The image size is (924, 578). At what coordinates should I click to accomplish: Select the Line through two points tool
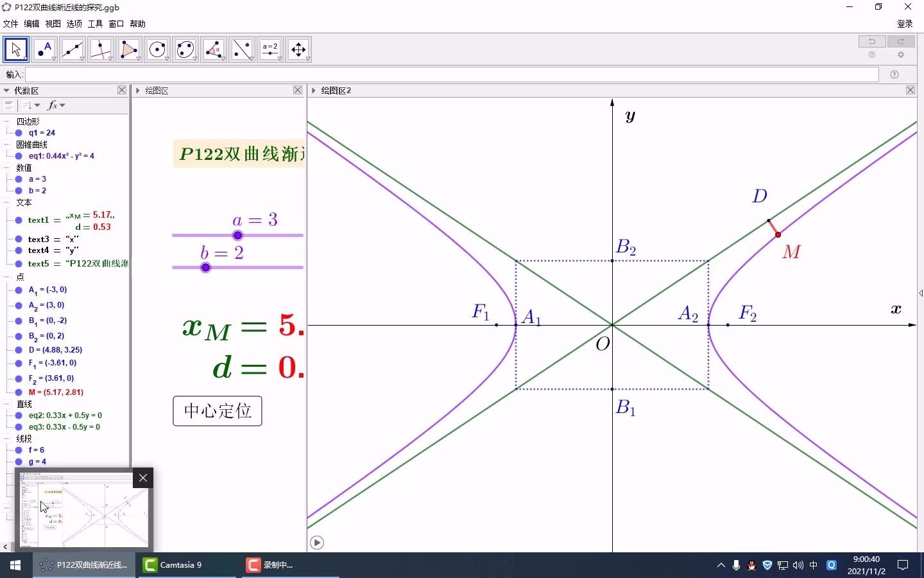click(x=73, y=49)
